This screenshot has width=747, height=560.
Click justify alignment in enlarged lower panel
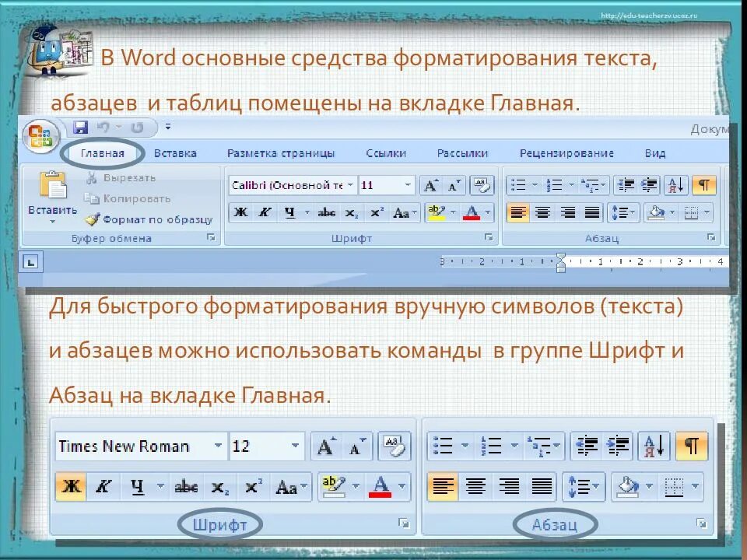point(542,487)
